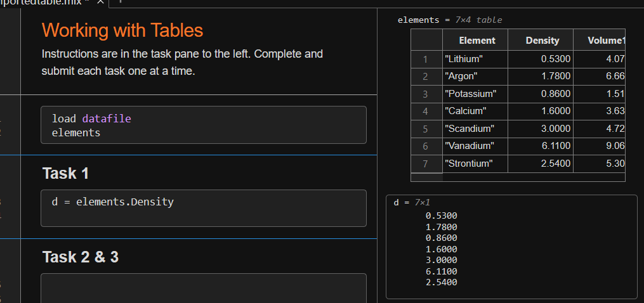Click the empty Task 2 & 3 code box
The height and width of the screenshot is (303, 644).
[203, 287]
